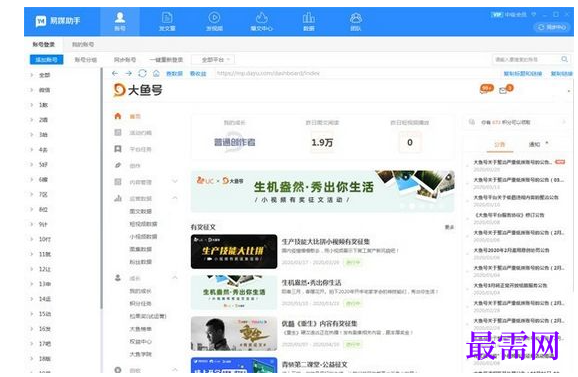Viewport: 578px width, 377px height.
Task: Click the 看数据 link
Action: click(x=174, y=74)
